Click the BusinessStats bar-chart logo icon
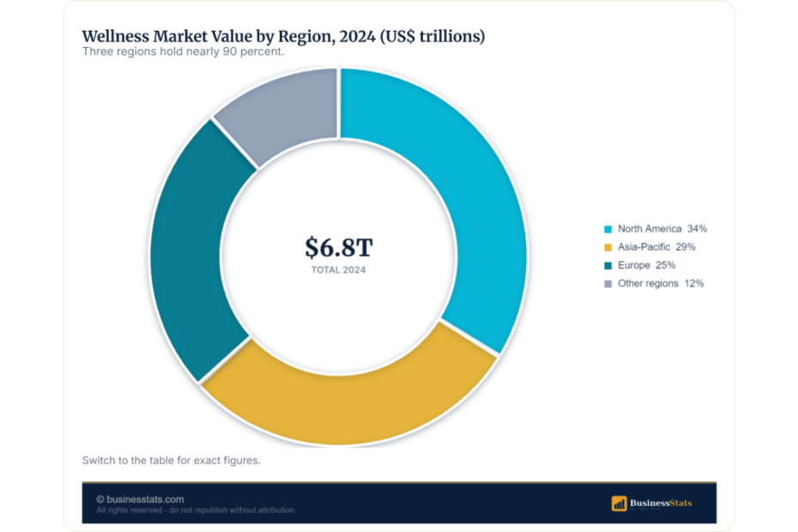The image size is (798, 532). pyautogui.click(x=619, y=504)
